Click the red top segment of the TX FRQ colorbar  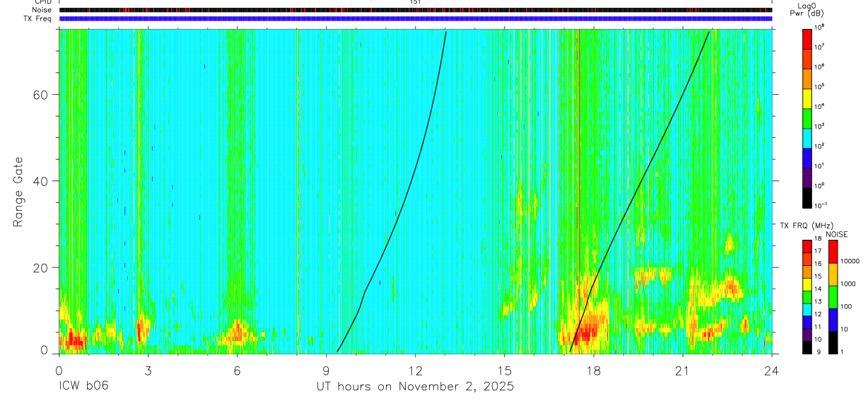807,246
